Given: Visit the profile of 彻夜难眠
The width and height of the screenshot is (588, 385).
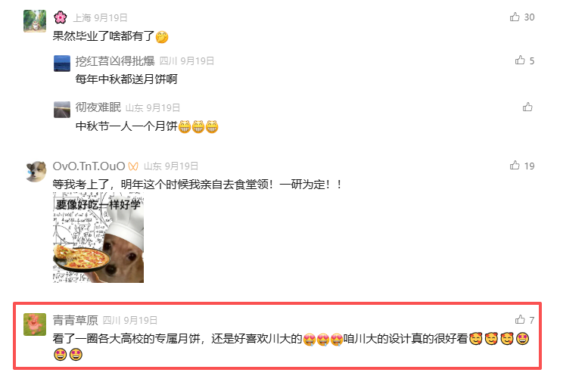Looking at the screenshot, I should pyautogui.click(x=98, y=107).
